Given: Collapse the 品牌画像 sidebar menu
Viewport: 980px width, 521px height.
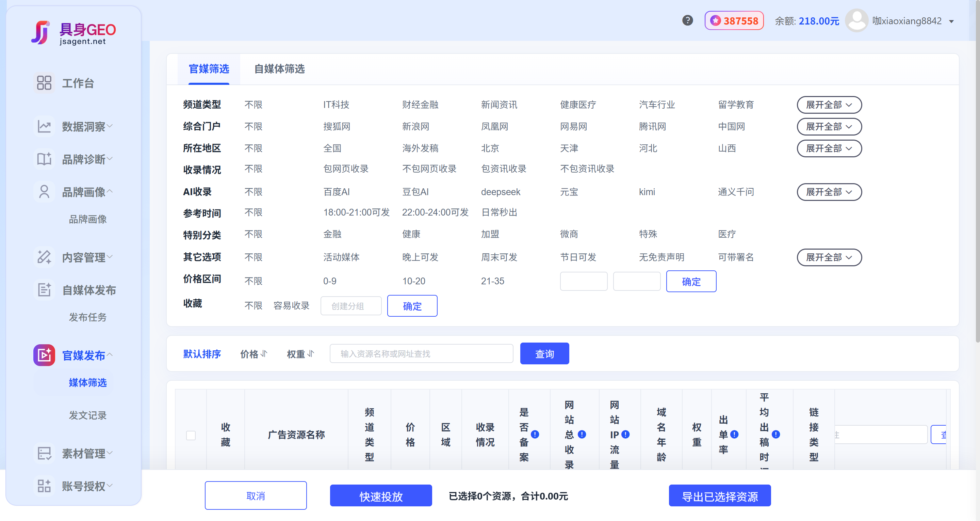Looking at the screenshot, I should click(x=110, y=191).
